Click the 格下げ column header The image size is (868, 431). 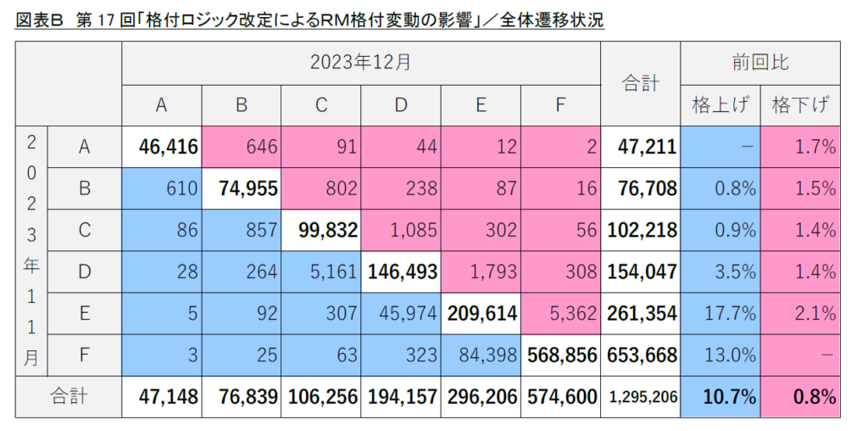799,104
